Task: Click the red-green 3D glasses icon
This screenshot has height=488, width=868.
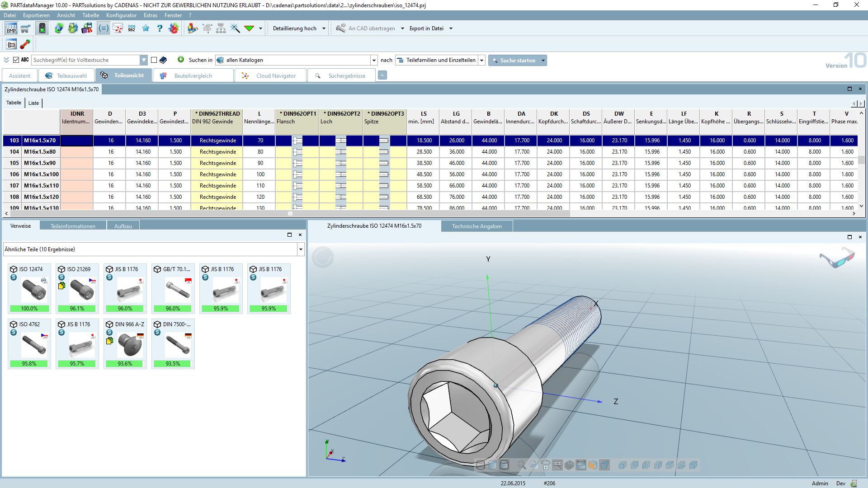Action: (x=837, y=258)
